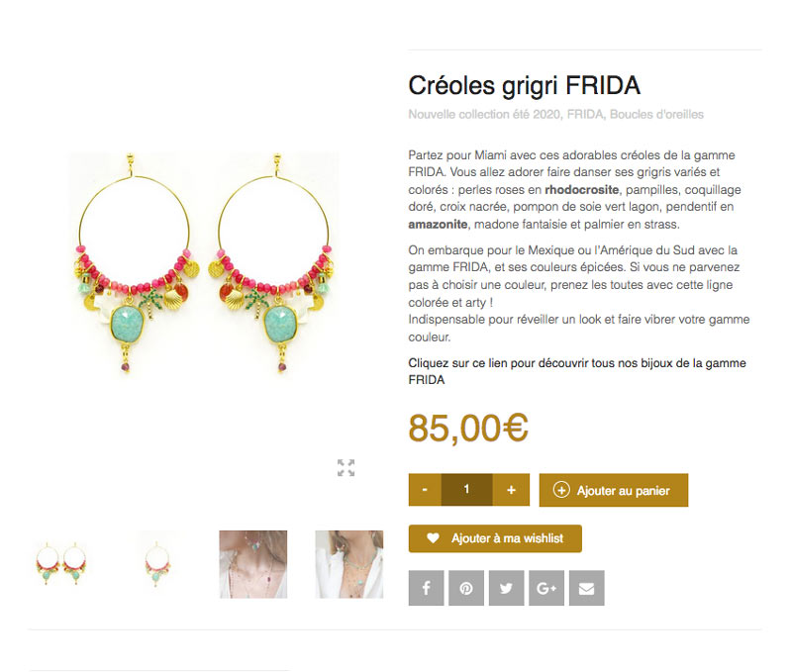Follow link to all FRIDA jewelry
This screenshot has height=672, width=792.
(x=577, y=371)
